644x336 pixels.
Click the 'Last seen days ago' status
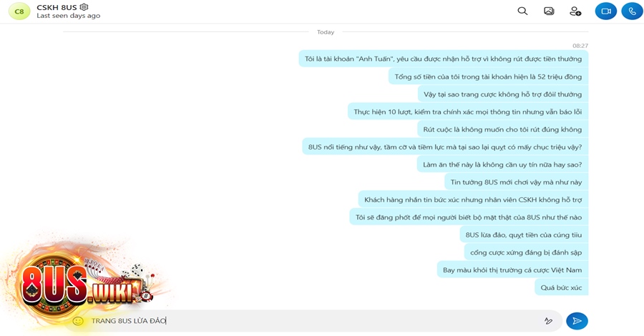coord(68,16)
